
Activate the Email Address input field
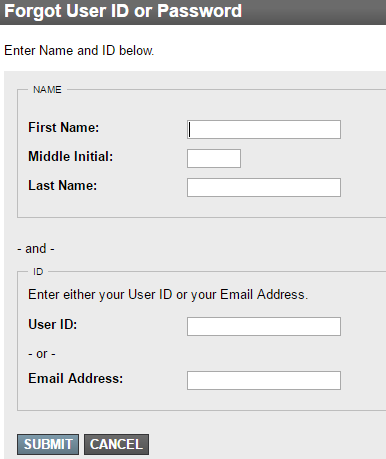pos(264,380)
